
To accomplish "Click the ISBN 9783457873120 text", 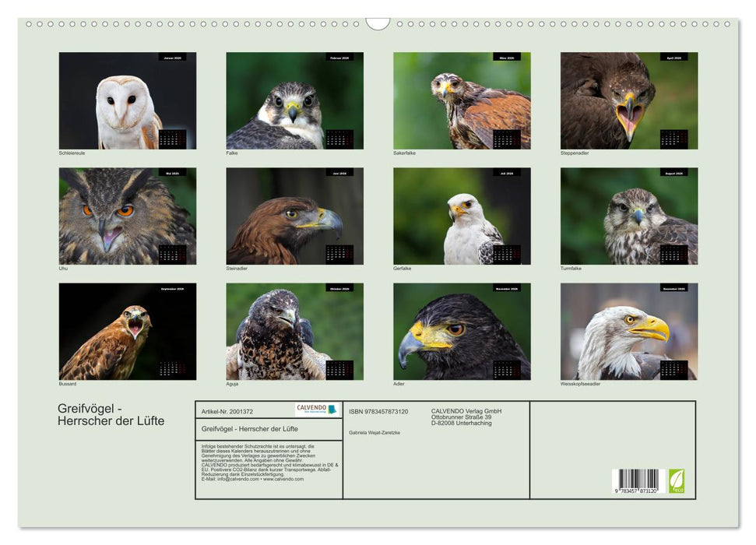I will [x=378, y=411].
